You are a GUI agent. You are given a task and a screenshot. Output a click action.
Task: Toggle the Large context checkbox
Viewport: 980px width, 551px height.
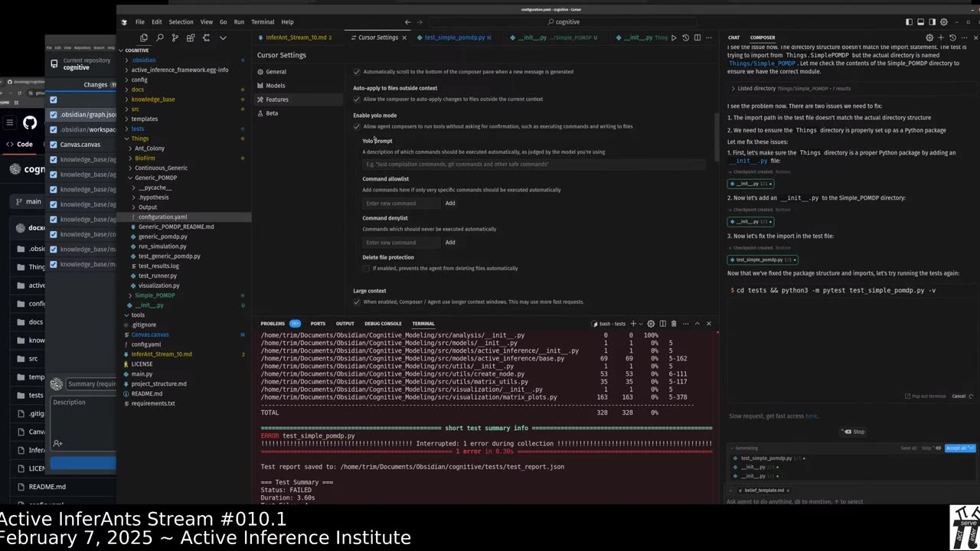(x=356, y=302)
